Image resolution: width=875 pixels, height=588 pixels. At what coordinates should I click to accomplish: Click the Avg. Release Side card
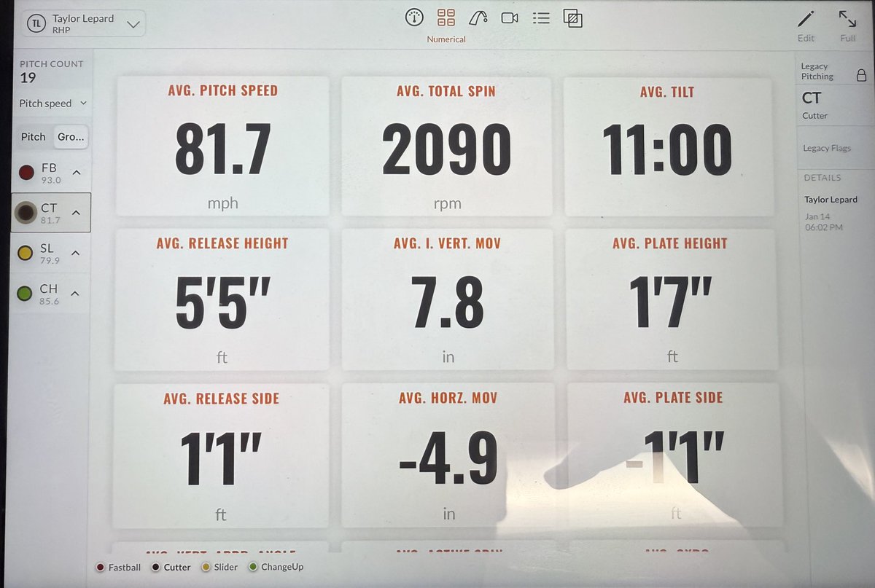coord(221,456)
